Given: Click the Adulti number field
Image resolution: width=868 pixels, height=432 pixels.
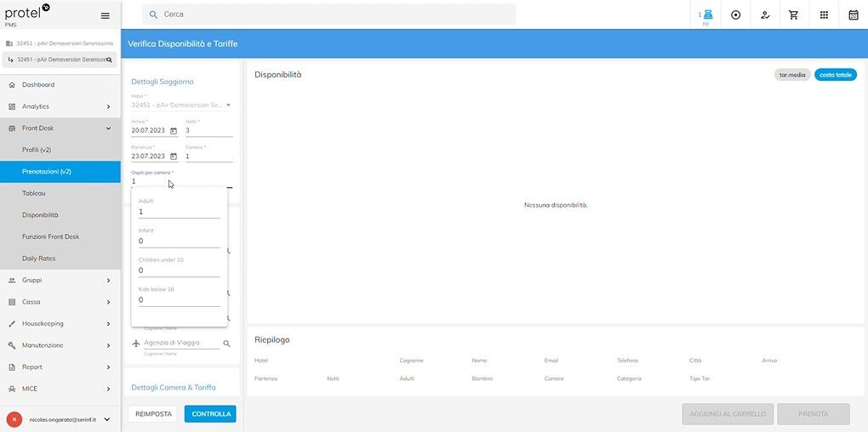Looking at the screenshot, I should coord(179,212).
